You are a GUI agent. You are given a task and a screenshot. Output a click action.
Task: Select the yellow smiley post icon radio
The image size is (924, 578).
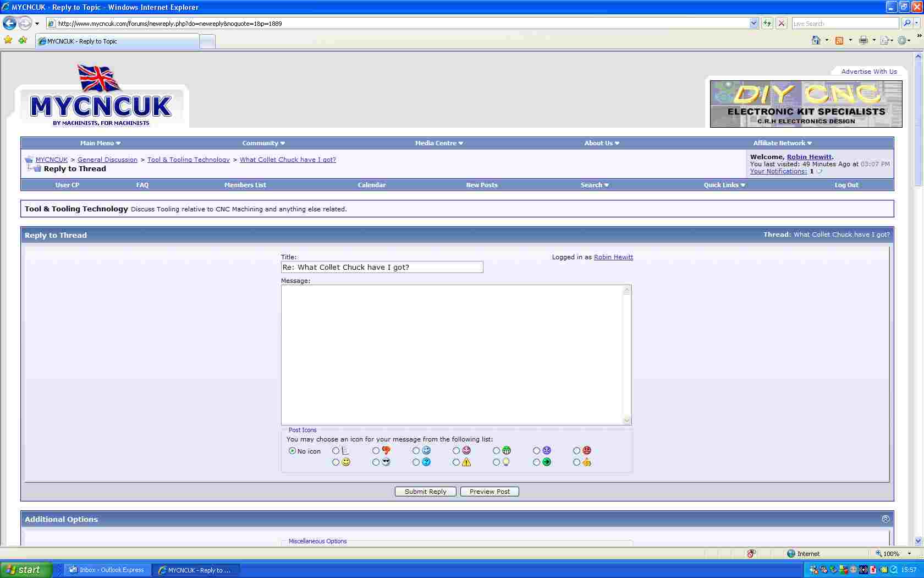335,462
